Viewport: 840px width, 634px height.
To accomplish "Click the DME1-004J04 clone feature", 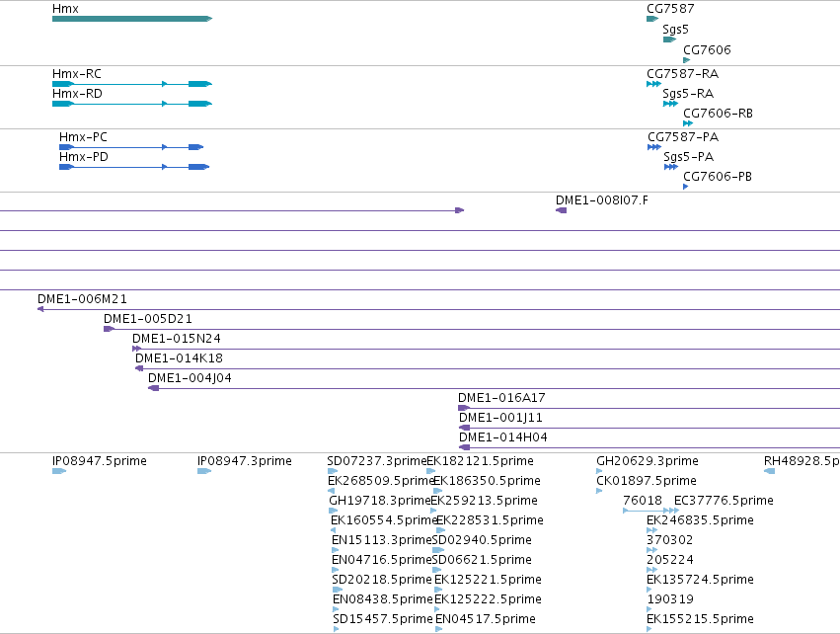I will [494, 388].
